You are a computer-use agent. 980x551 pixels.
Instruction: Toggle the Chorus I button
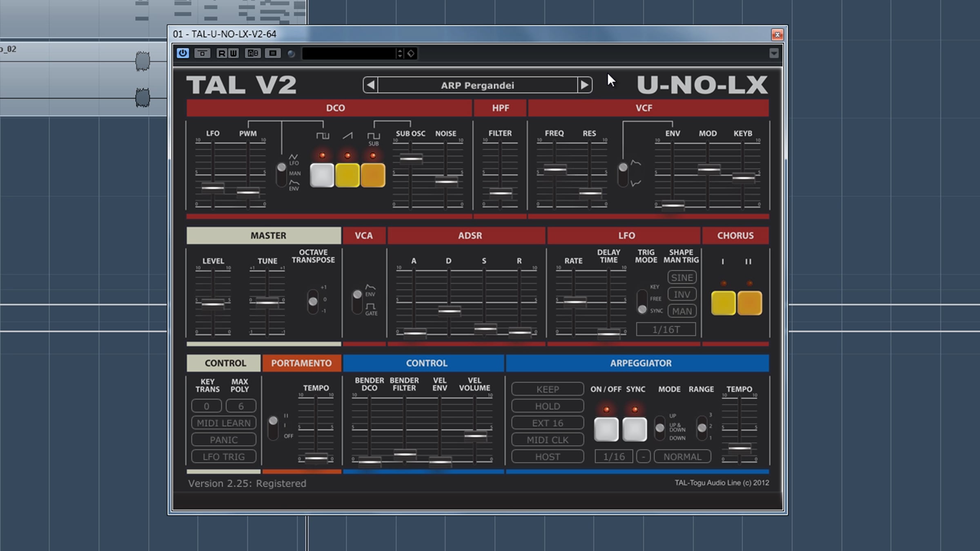click(723, 303)
